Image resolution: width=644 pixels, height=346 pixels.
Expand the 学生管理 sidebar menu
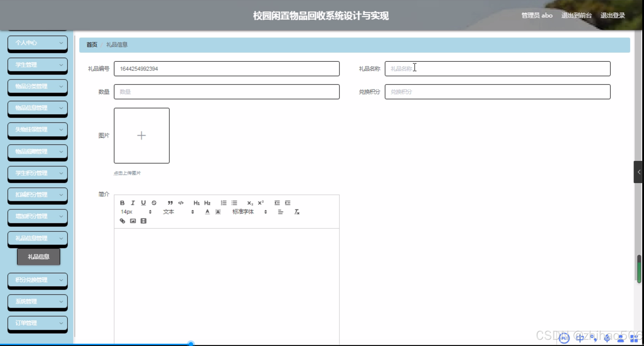point(38,65)
